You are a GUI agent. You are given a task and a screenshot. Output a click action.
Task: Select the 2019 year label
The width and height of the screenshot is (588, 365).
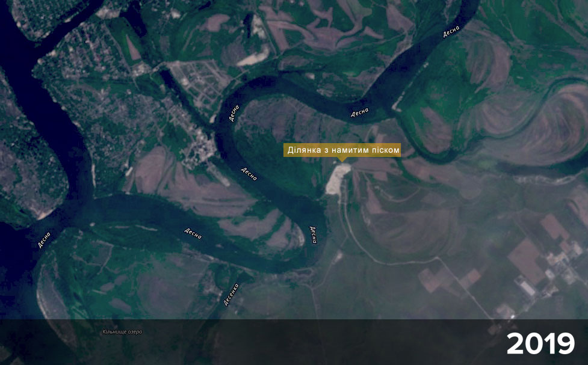click(540, 344)
